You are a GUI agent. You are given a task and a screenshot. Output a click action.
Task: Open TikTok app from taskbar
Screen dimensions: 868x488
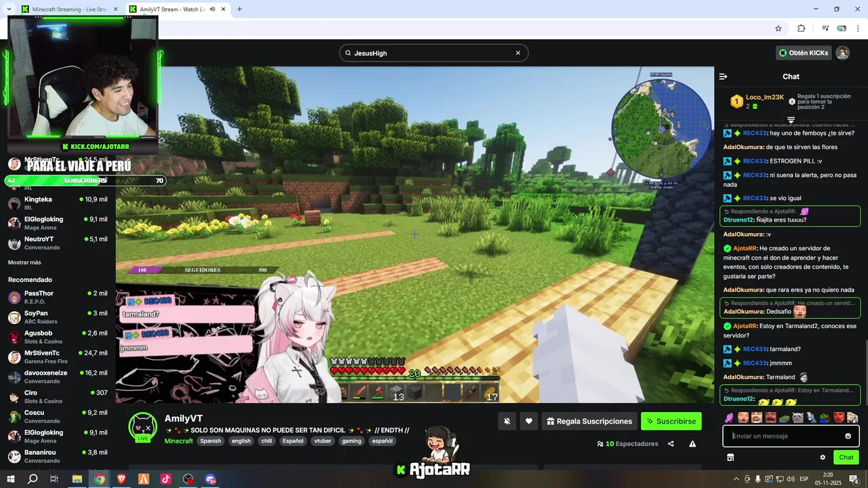165,479
